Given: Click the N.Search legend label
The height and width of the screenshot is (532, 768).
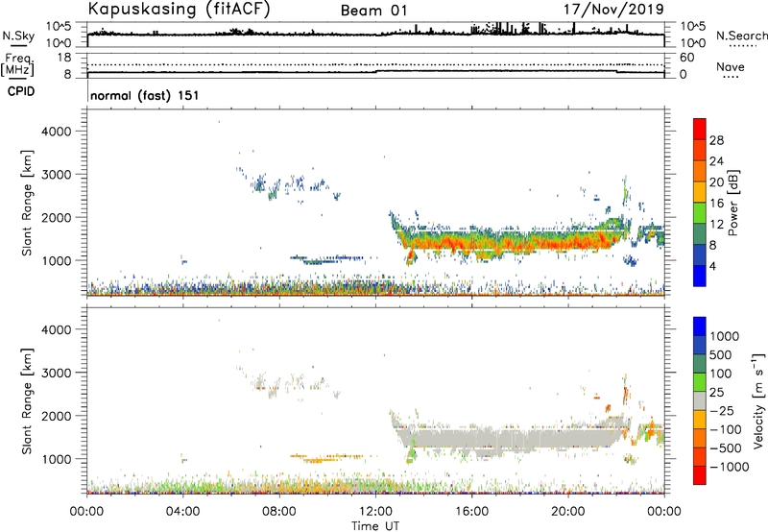Looking at the screenshot, I should point(741,36).
